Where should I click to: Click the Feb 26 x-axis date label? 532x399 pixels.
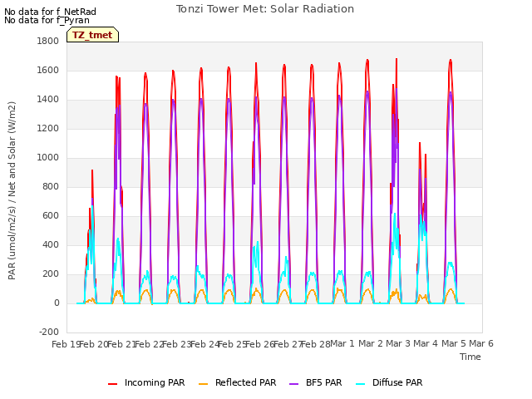(260, 344)
